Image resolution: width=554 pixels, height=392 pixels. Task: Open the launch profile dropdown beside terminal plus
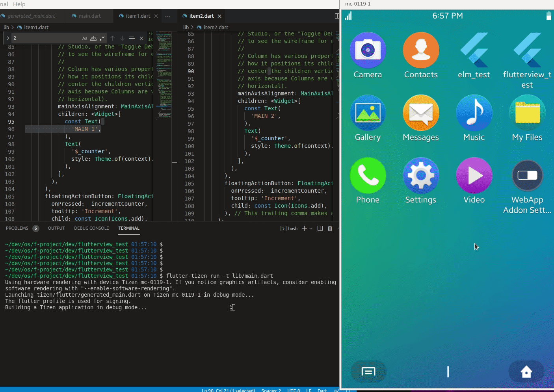(x=311, y=229)
